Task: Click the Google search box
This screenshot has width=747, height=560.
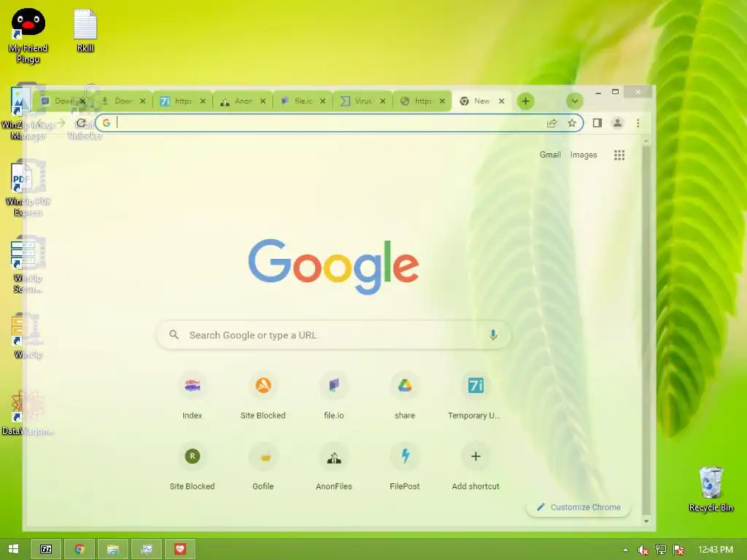Action: 333,335
